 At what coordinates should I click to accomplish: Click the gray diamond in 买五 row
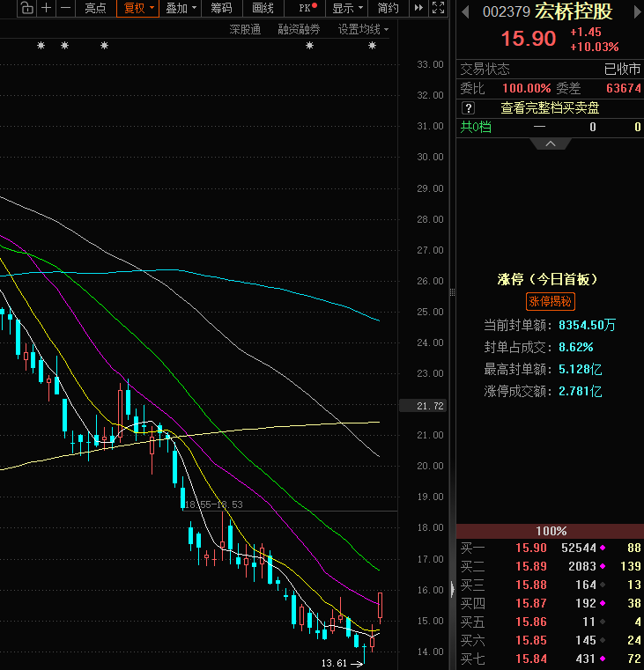603,622
